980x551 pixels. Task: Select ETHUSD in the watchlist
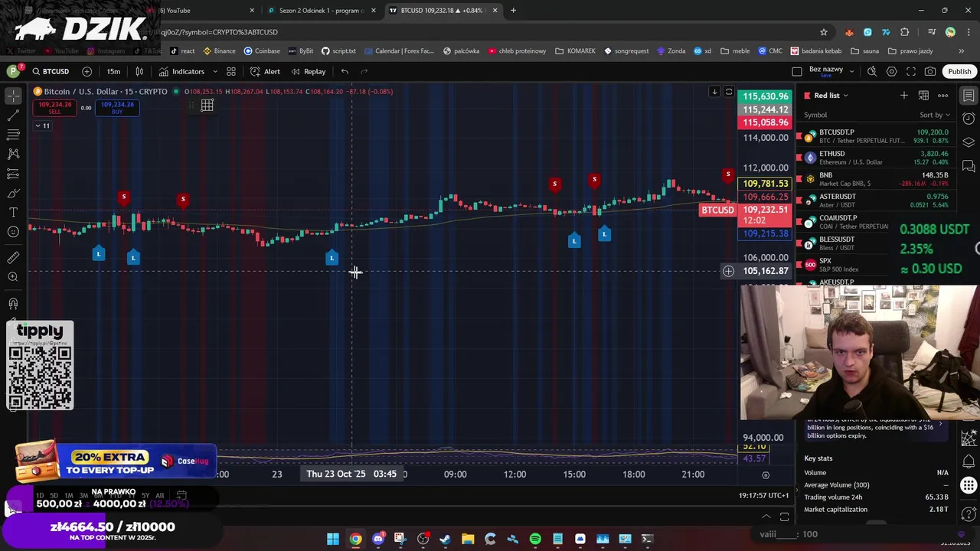pyautogui.click(x=877, y=158)
